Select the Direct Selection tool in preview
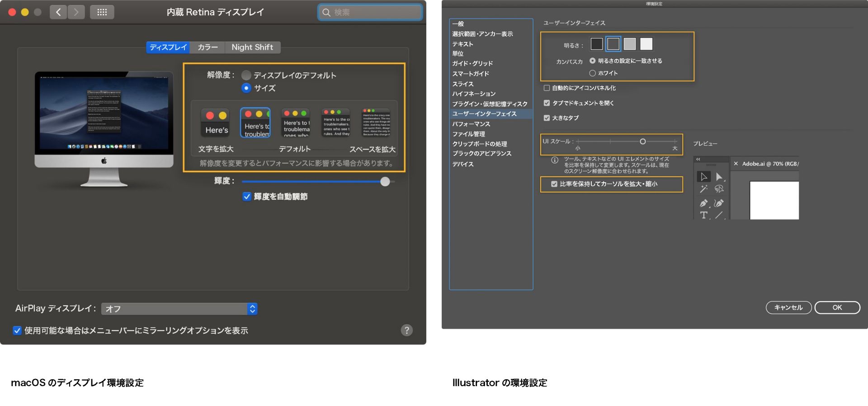The height and width of the screenshot is (406, 868). click(719, 177)
